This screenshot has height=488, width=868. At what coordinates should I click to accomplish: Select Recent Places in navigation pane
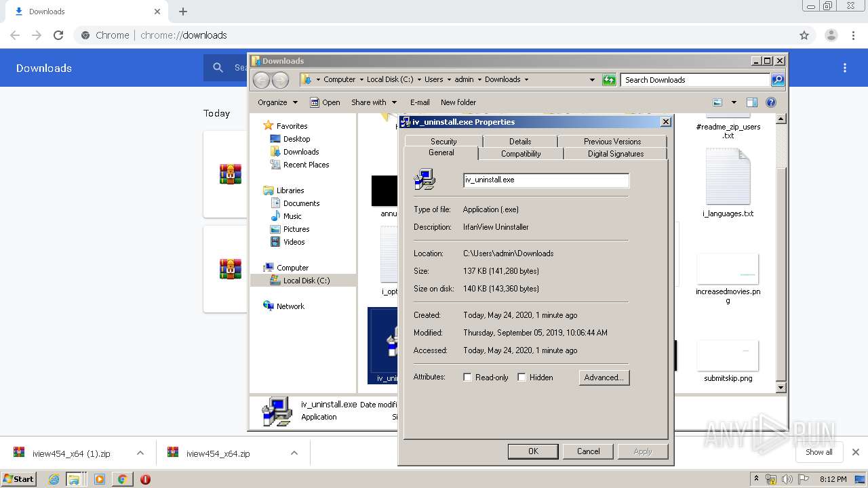click(306, 165)
